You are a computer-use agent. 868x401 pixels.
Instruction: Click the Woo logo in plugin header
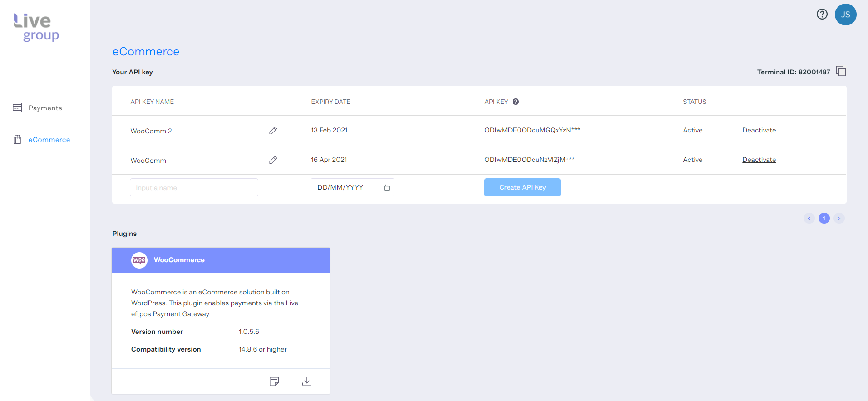click(139, 260)
